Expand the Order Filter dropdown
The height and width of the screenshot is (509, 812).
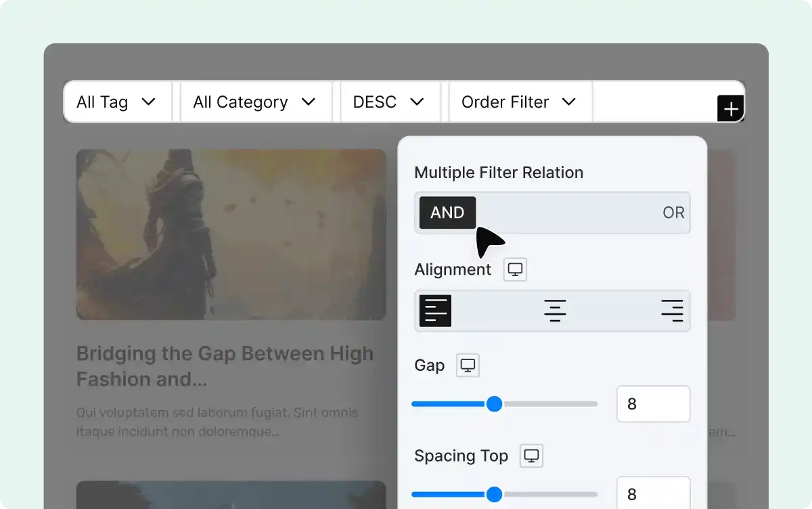(520, 102)
